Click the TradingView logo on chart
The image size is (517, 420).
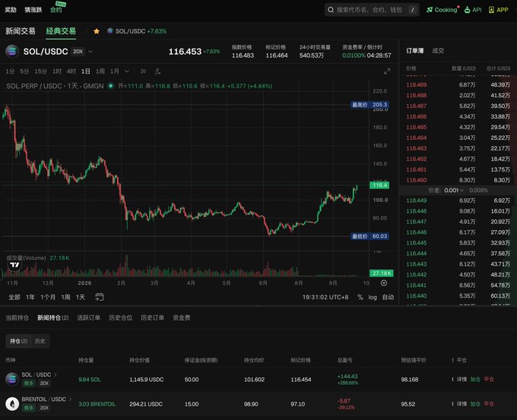tap(14, 265)
